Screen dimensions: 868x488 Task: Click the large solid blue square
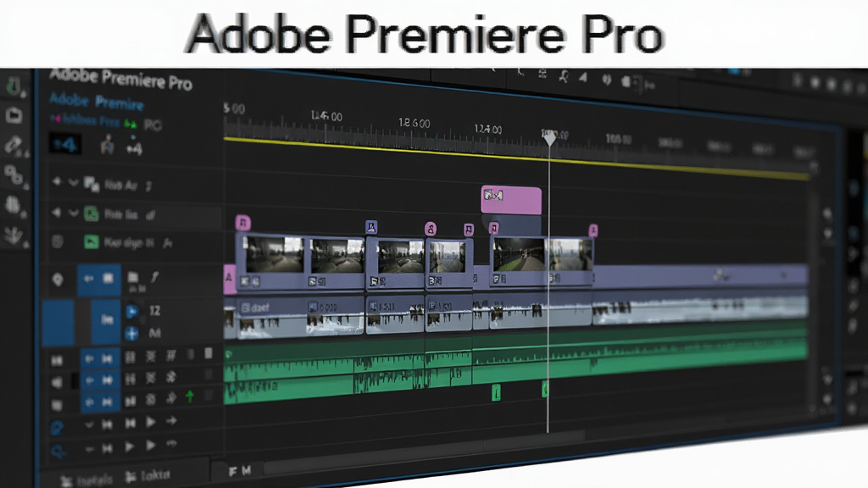(x=58, y=323)
